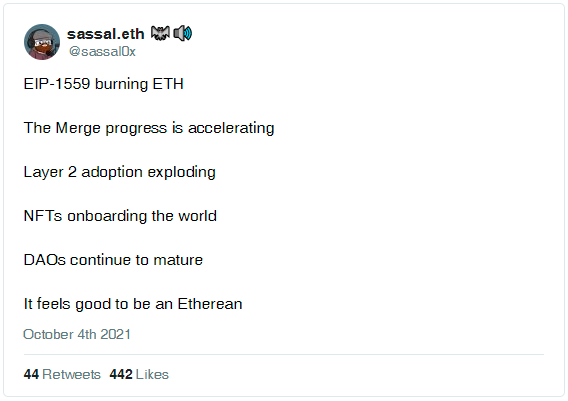View the 442 Likes list

(x=139, y=375)
